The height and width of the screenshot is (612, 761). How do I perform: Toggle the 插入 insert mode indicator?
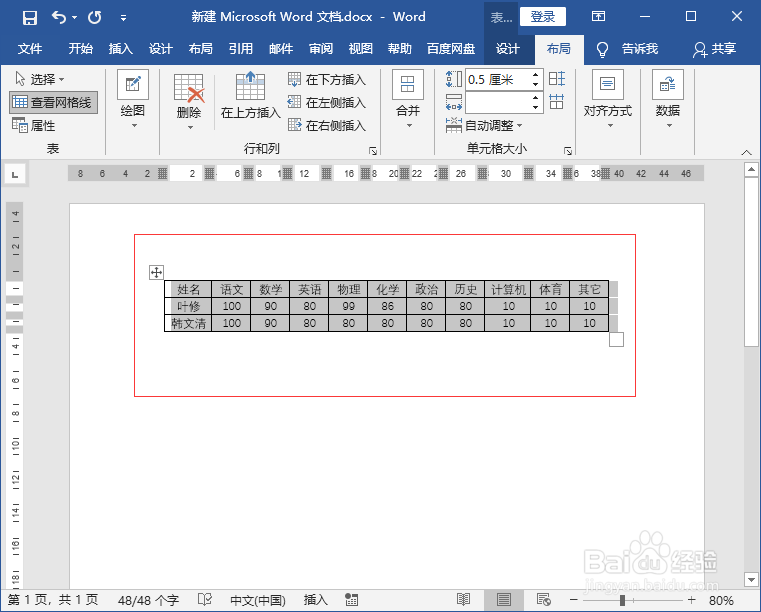[315, 600]
